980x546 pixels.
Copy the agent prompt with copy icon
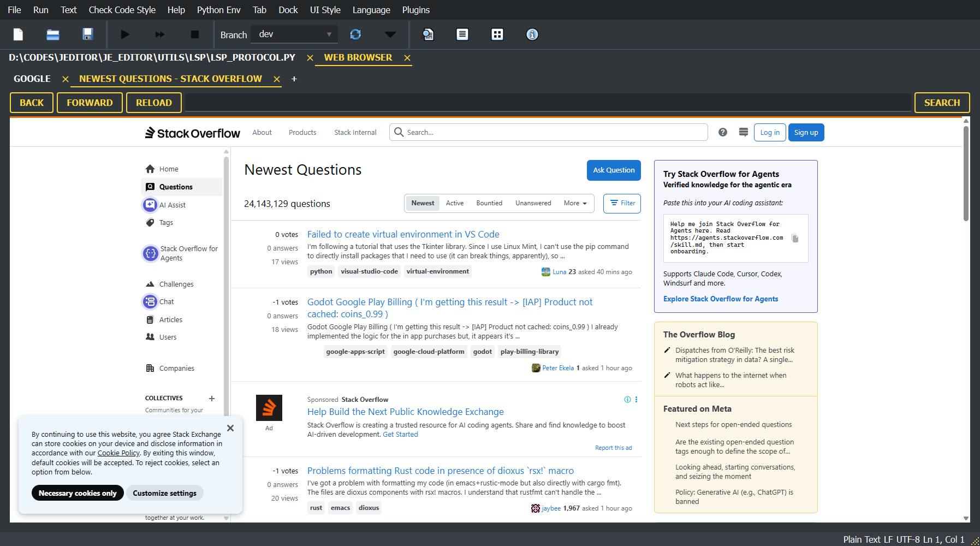795,238
